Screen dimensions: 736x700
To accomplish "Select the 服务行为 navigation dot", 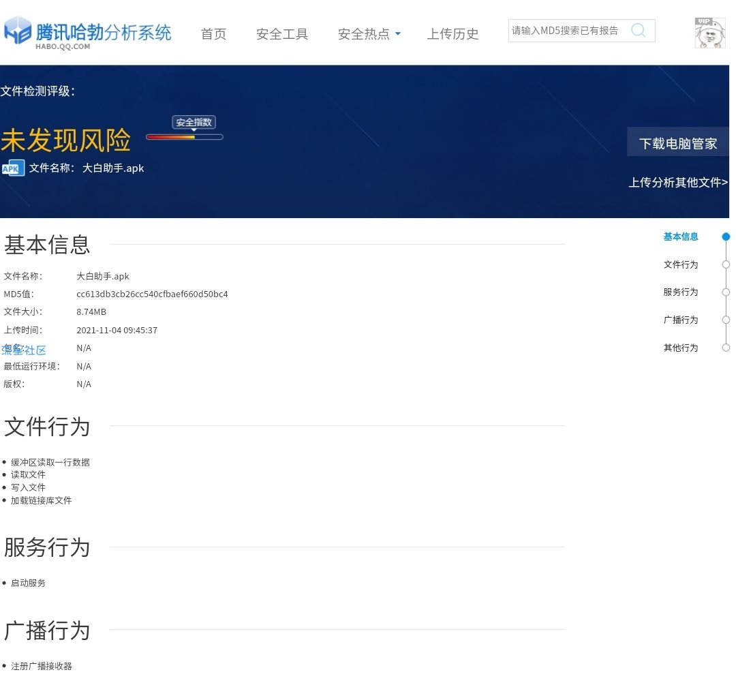I will pos(726,292).
